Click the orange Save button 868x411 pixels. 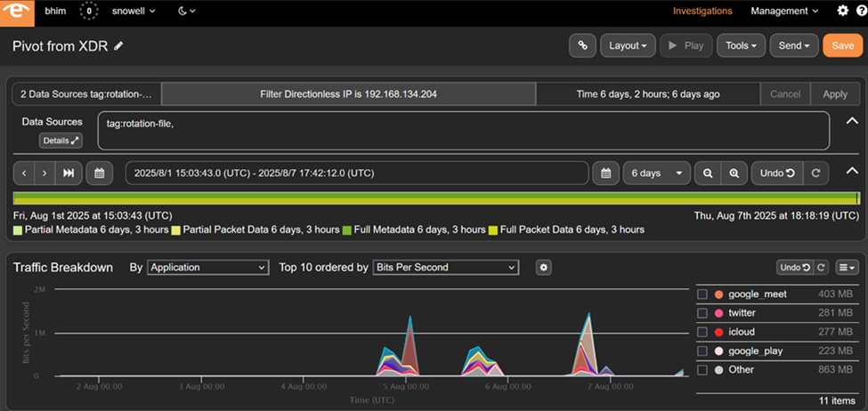tap(842, 45)
